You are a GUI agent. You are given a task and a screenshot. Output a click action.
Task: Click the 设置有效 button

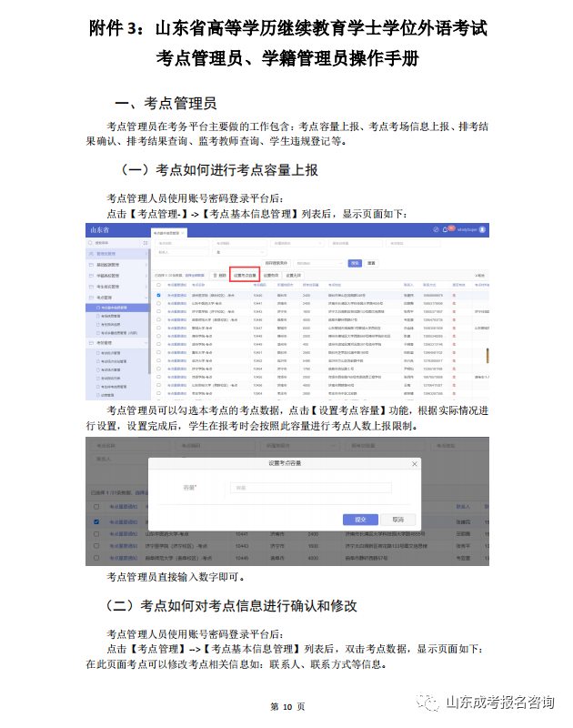[271, 276]
